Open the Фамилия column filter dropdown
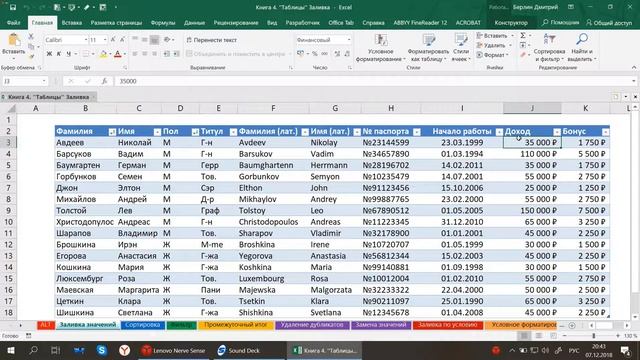The image size is (640, 360). (112, 132)
